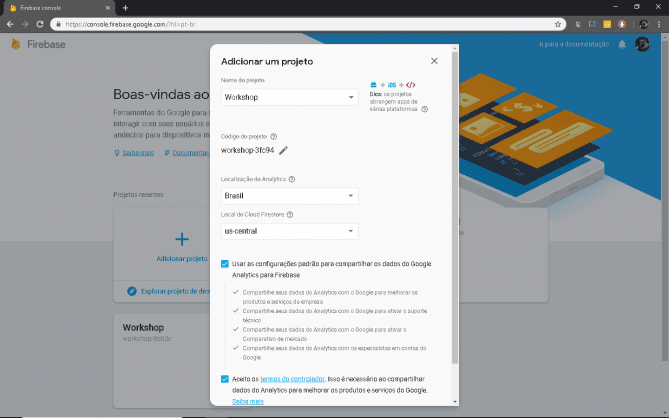Viewport: 669px width, 418px height.
Task: Open the Saiba mais link in the dialog
Action: pyautogui.click(x=248, y=401)
